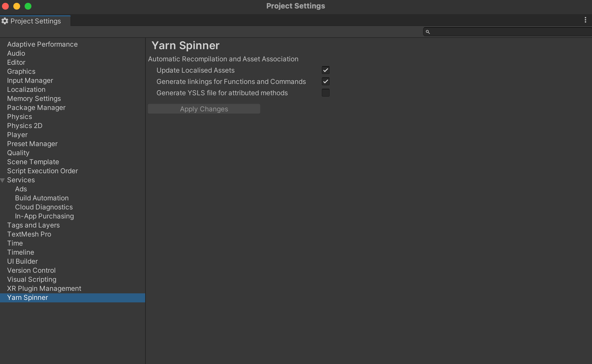Viewport: 592px width, 364px height.
Task: Click the Yarn Spinner page heading
Action: pyautogui.click(x=185, y=45)
